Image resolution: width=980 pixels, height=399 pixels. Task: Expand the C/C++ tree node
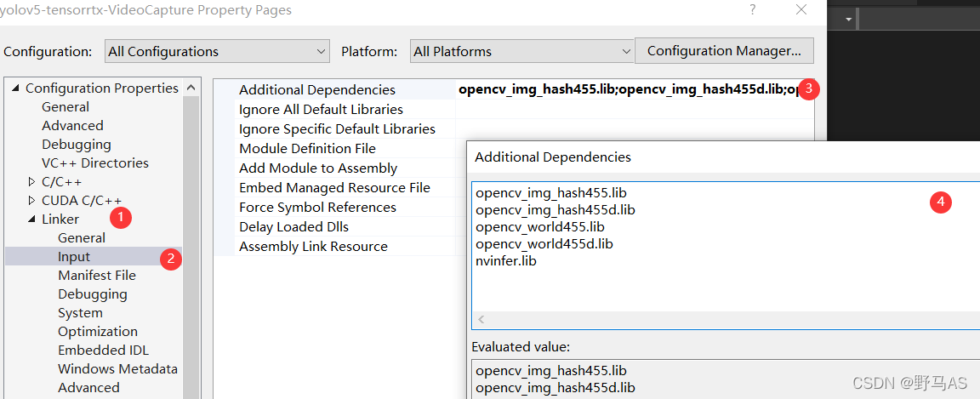31,182
